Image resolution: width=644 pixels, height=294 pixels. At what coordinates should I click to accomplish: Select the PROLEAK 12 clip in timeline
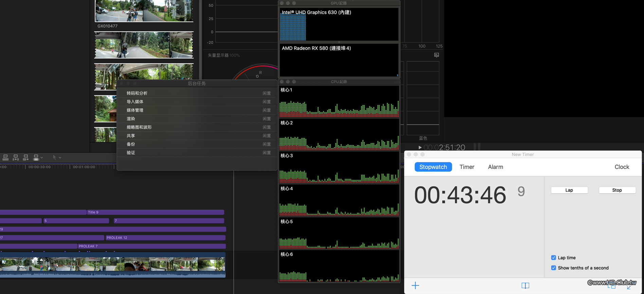165,238
